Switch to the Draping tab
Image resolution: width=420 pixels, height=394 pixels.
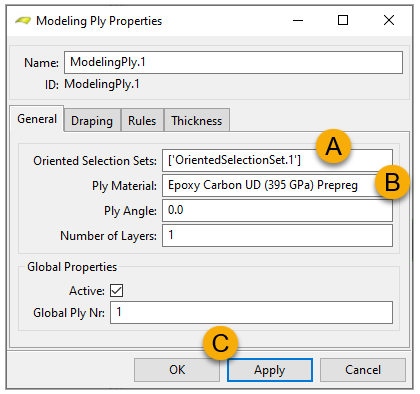92,120
